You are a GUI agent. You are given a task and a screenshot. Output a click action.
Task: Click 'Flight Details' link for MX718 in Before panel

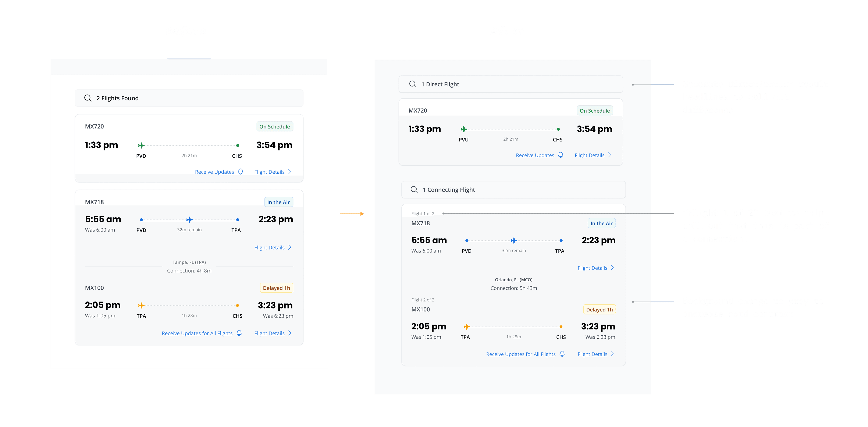click(269, 247)
